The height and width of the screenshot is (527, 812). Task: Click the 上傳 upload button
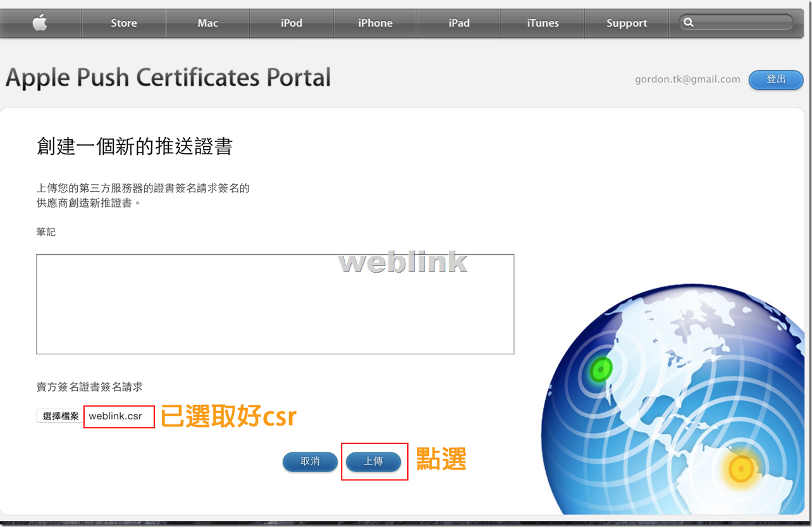click(374, 462)
